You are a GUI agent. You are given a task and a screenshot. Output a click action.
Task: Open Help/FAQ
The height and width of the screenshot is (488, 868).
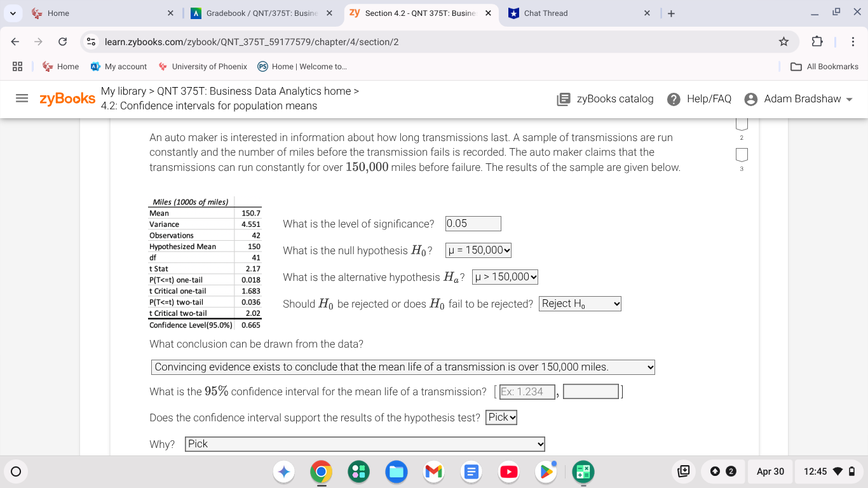click(700, 98)
